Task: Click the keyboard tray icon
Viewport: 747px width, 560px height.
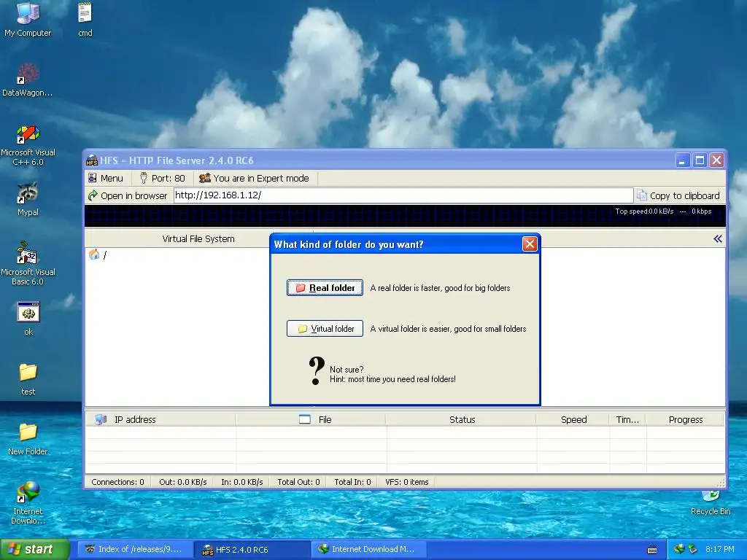Action: pyautogui.click(x=652, y=550)
